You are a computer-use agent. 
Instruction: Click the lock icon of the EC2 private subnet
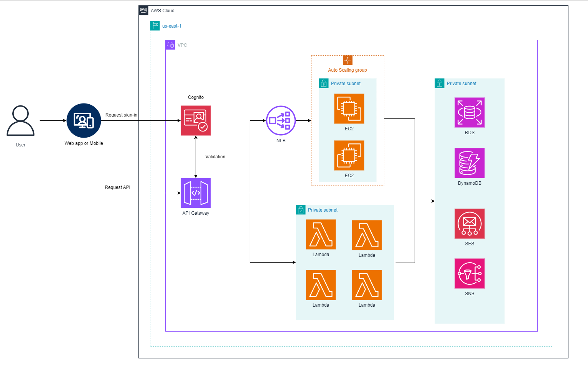(324, 83)
